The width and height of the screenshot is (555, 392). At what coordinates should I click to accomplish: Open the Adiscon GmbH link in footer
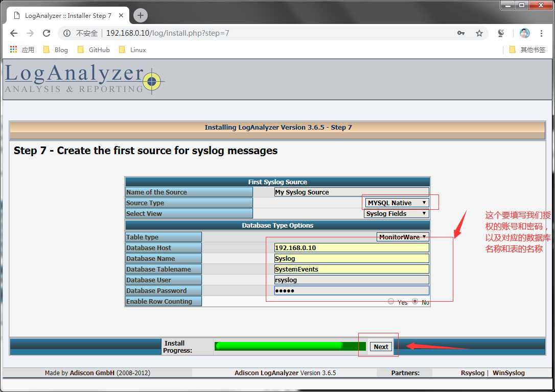(x=92, y=373)
